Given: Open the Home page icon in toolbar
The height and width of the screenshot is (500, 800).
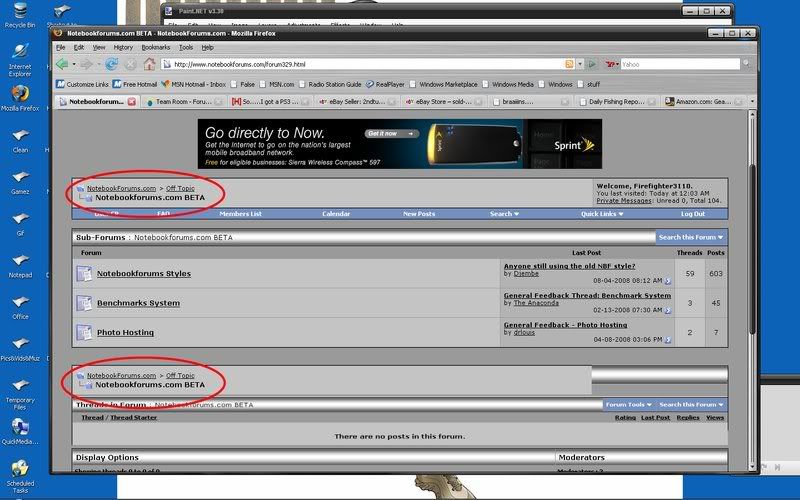Looking at the screenshot, I should pos(149,64).
